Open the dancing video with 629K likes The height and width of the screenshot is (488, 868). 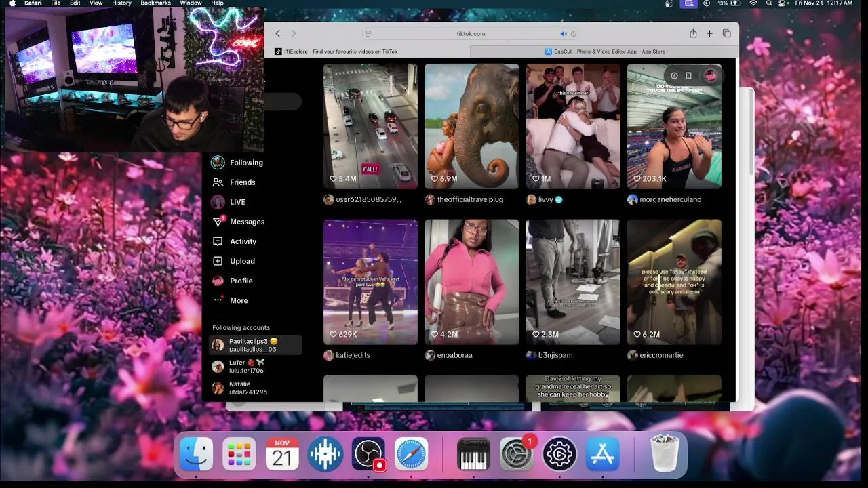click(x=370, y=282)
